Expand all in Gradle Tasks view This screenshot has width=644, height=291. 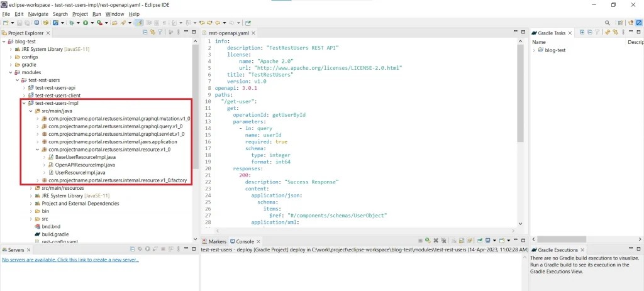coord(582,33)
